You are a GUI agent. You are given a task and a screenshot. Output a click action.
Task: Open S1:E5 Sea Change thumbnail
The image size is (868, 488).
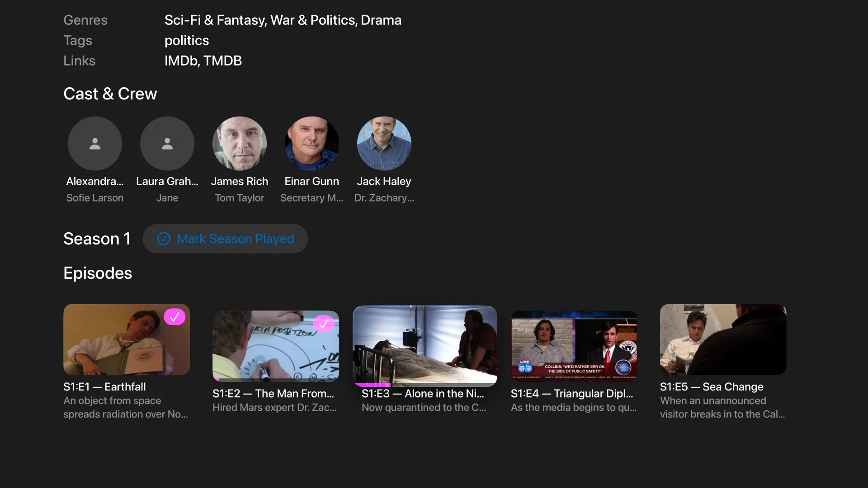tap(723, 339)
